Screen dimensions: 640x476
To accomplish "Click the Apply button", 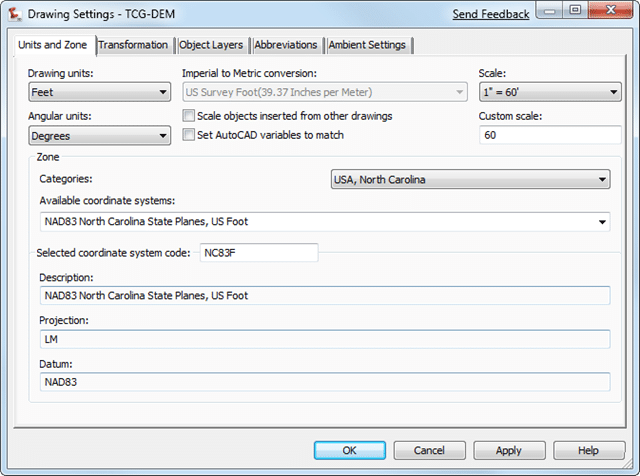I will tap(509, 451).
